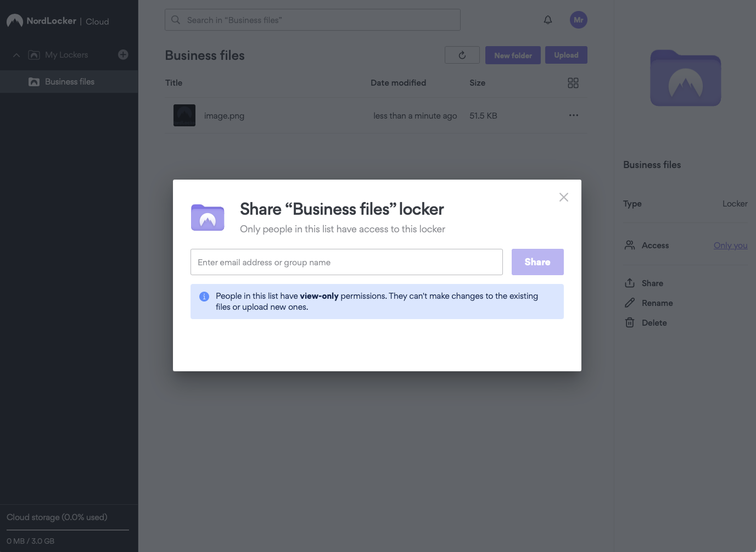This screenshot has width=756, height=552.
Task: Click Delete in the details panel
Action: (x=654, y=323)
